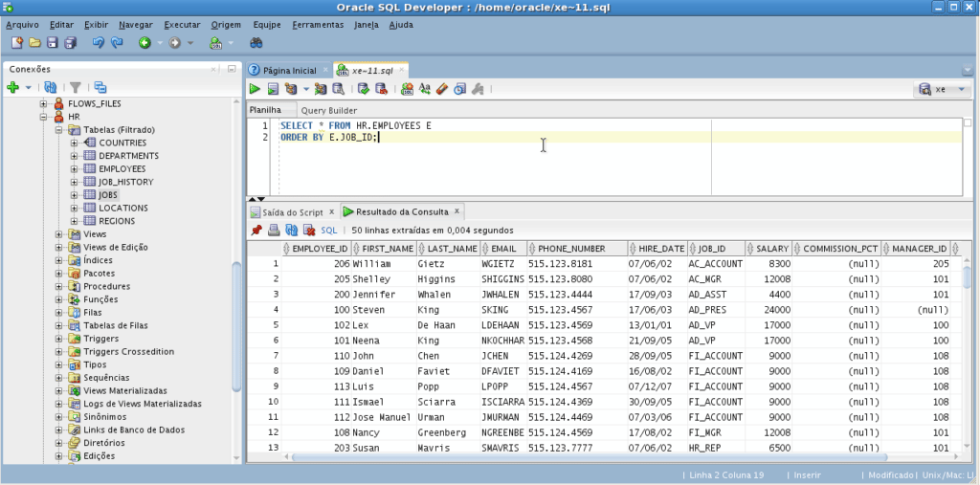Switch to the Saída do Script tab
Screen dimensions: 980x485
292,211
